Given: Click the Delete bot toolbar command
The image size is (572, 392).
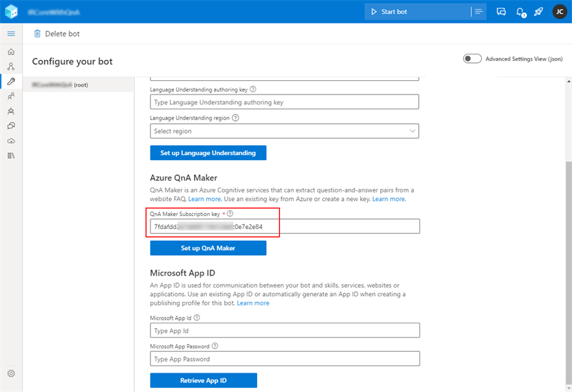Looking at the screenshot, I should [x=57, y=34].
